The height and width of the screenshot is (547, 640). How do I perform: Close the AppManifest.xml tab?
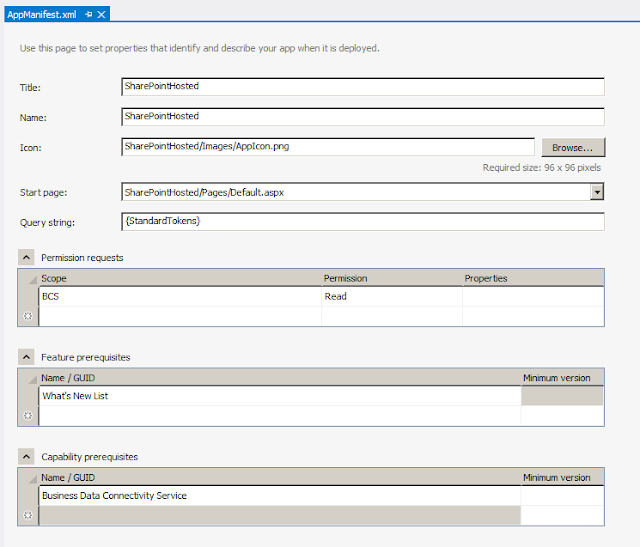(101, 14)
